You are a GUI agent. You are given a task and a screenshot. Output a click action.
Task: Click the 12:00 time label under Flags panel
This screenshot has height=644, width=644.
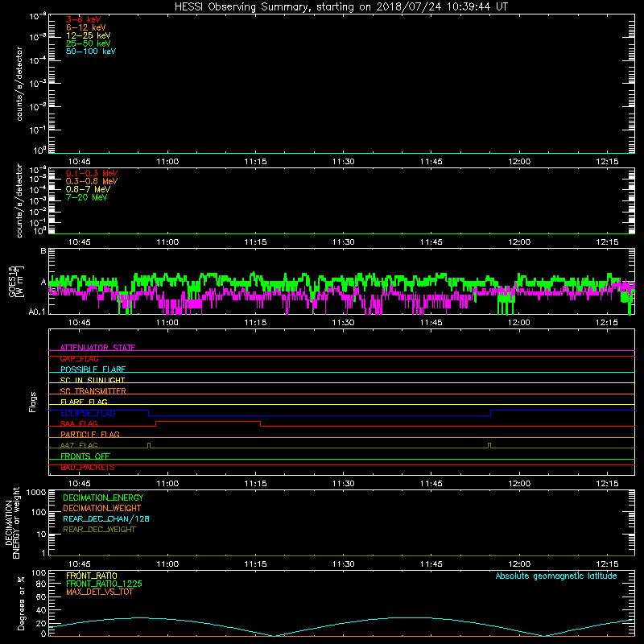[519, 484]
